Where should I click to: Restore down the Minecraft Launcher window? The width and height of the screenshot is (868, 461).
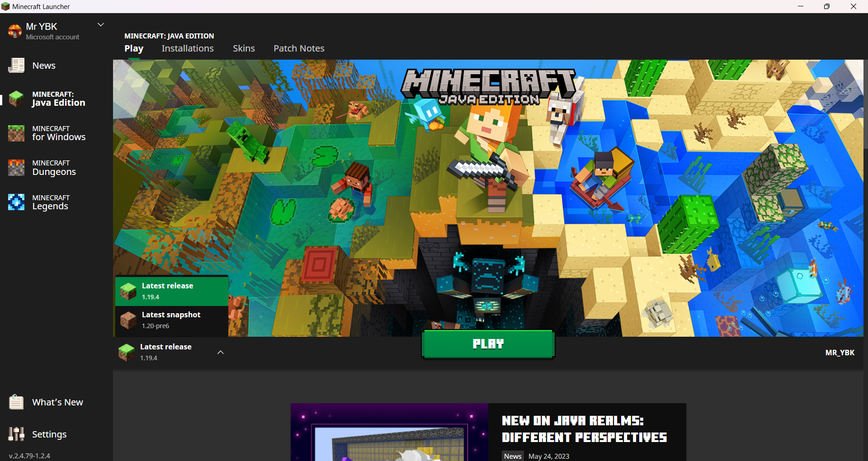(827, 6)
